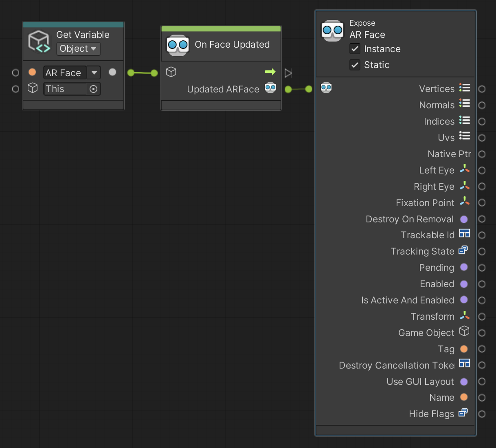The image size is (496, 448).
Task: Click the On Face Updated node face icon
Action: [178, 45]
